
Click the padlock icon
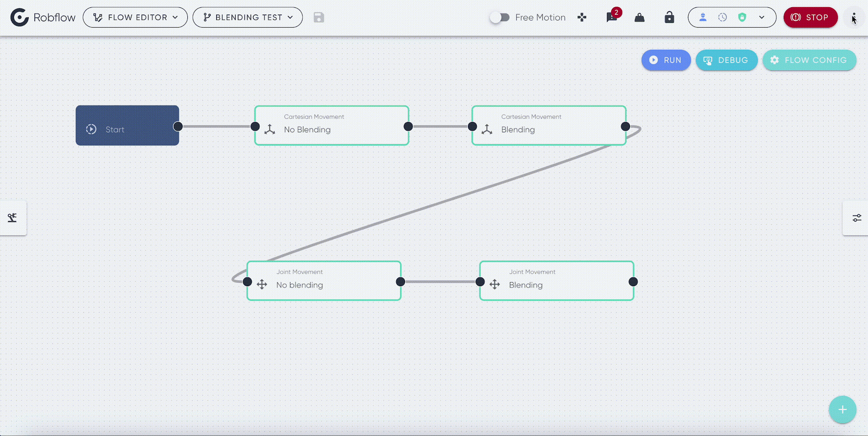(x=669, y=17)
